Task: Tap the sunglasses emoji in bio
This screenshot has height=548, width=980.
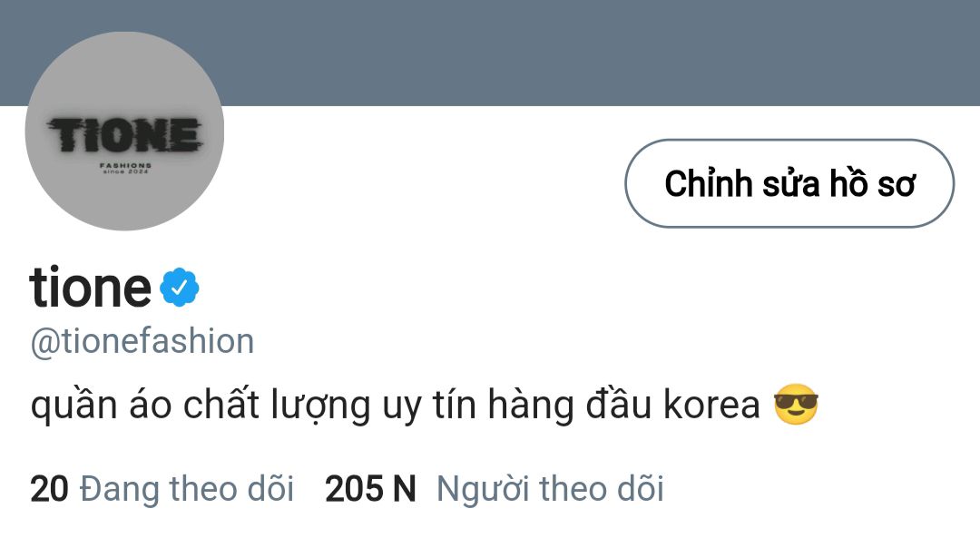Action: (796, 405)
